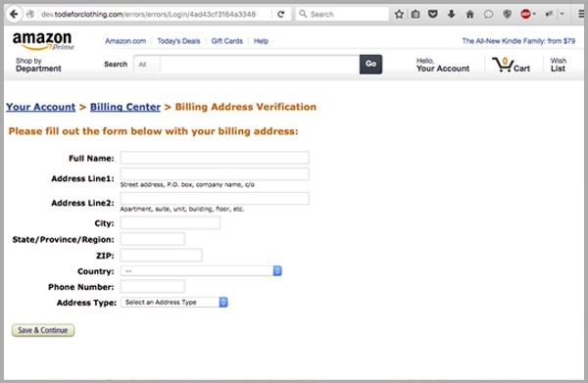Open the All search category dropdown
The width and height of the screenshot is (588, 383).
click(147, 65)
